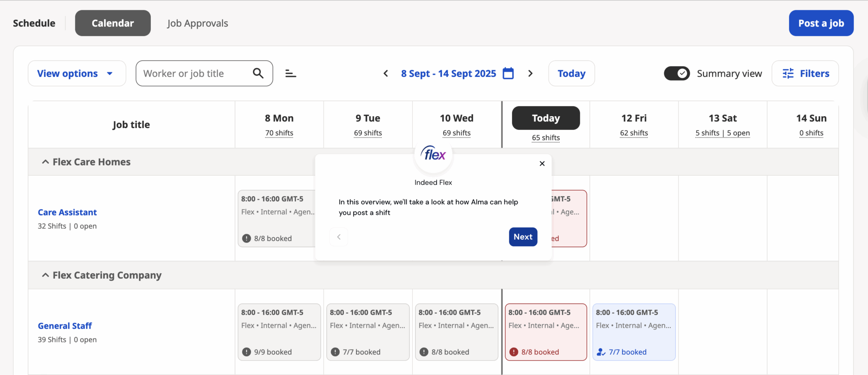Switch to the Job Approvals tab

click(x=198, y=23)
